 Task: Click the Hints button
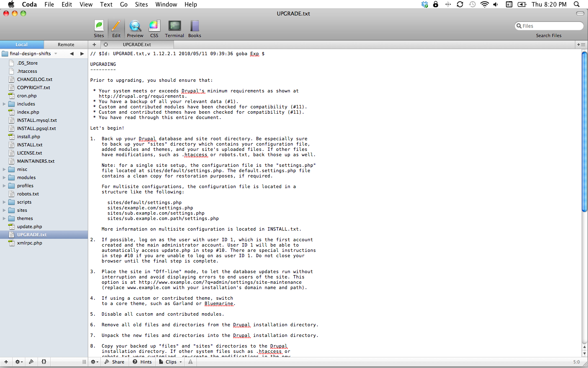coord(142,362)
